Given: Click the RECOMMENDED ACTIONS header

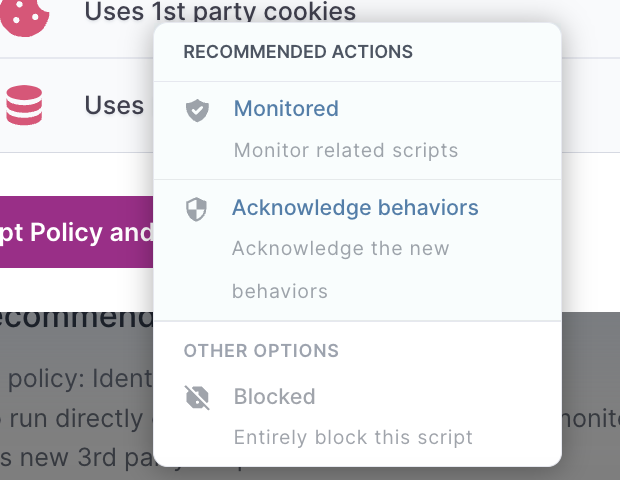Looking at the screenshot, I should [298, 52].
